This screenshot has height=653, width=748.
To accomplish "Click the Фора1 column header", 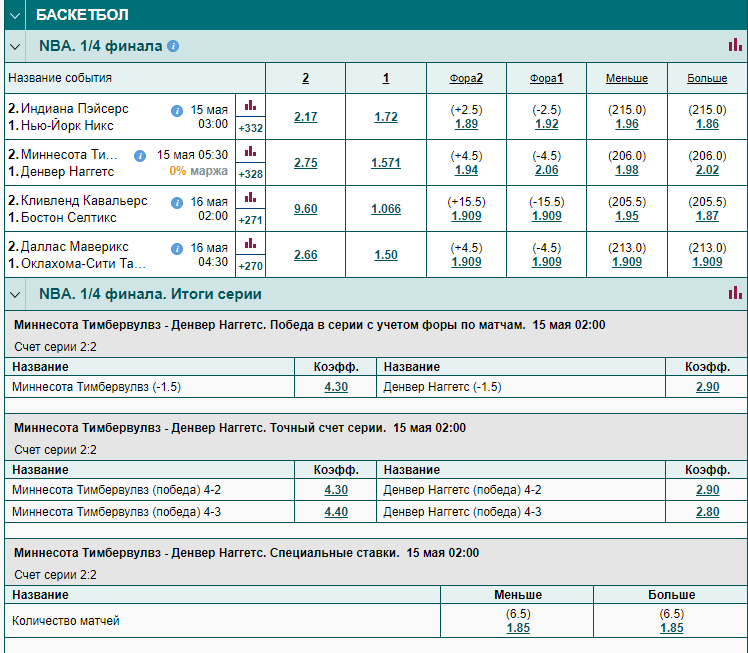I will 546,78.
